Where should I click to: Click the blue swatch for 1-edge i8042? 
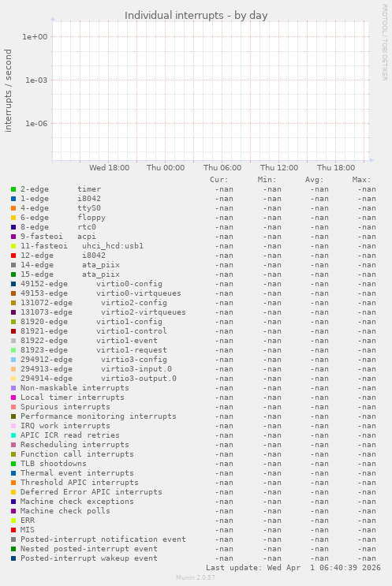(x=13, y=199)
